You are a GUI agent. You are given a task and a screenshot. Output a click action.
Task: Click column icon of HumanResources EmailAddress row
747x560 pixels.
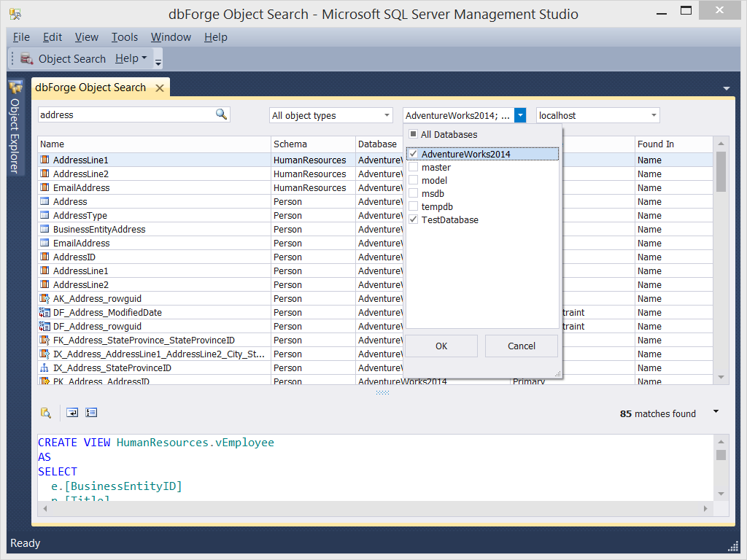tap(44, 187)
